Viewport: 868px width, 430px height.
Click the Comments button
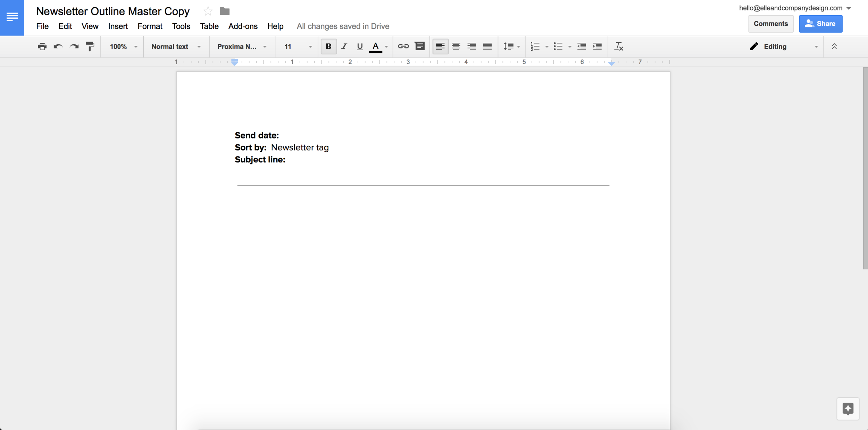(770, 23)
